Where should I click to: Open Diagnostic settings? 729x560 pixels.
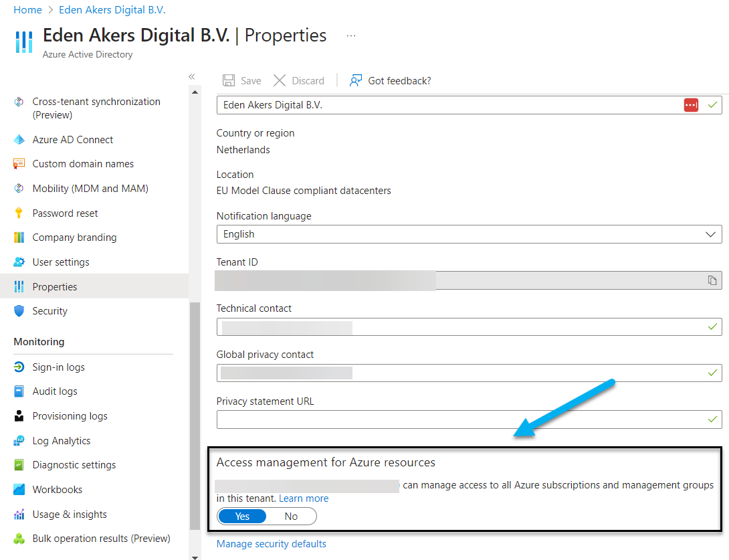point(74,464)
